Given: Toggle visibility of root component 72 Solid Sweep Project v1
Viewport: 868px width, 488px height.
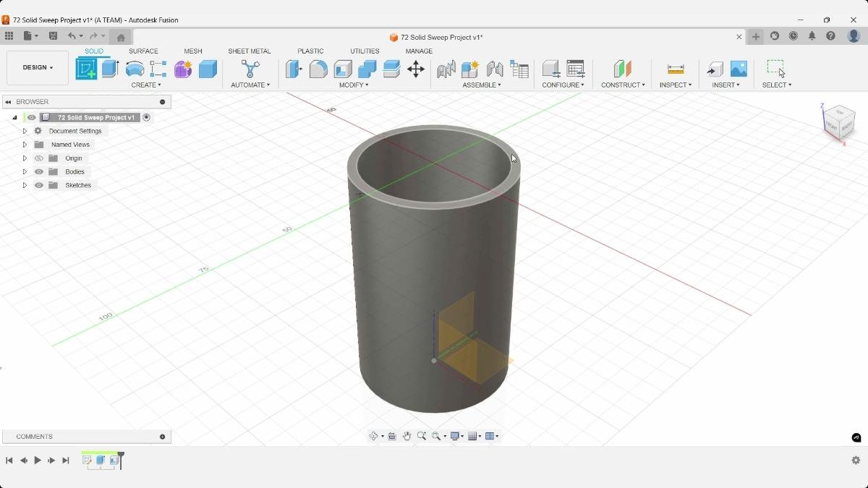Looking at the screenshot, I should click(31, 117).
